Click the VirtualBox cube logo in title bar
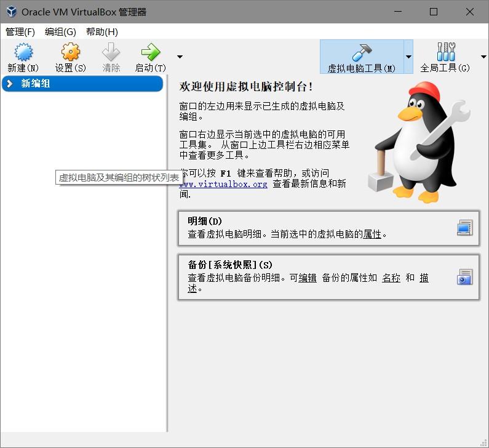489x448 pixels. 12,12
